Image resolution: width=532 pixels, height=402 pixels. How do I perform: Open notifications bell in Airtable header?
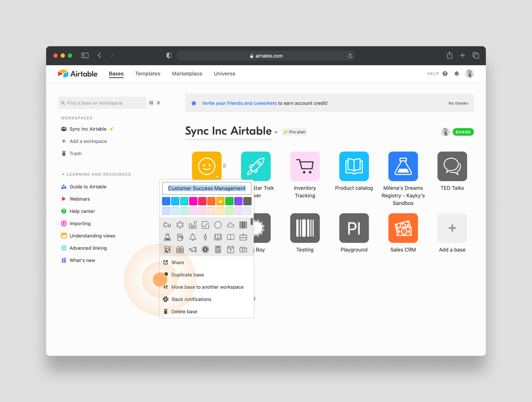pyautogui.click(x=456, y=74)
